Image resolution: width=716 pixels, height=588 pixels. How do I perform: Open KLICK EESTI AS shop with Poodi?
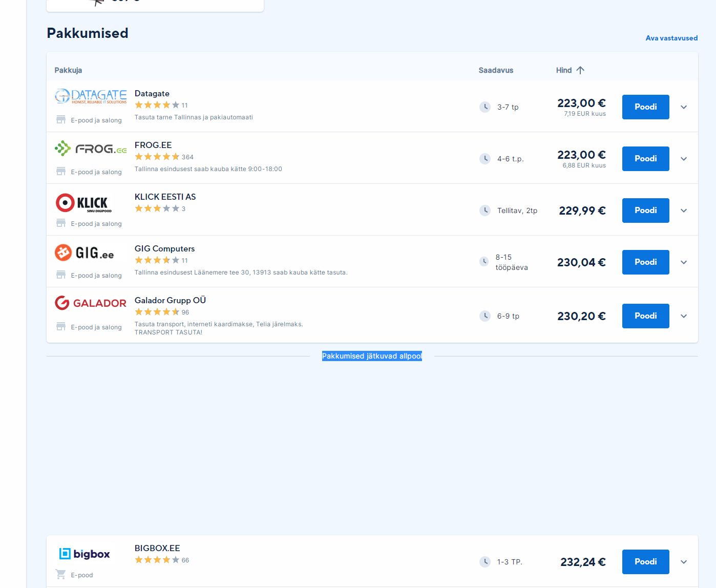coord(645,211)
